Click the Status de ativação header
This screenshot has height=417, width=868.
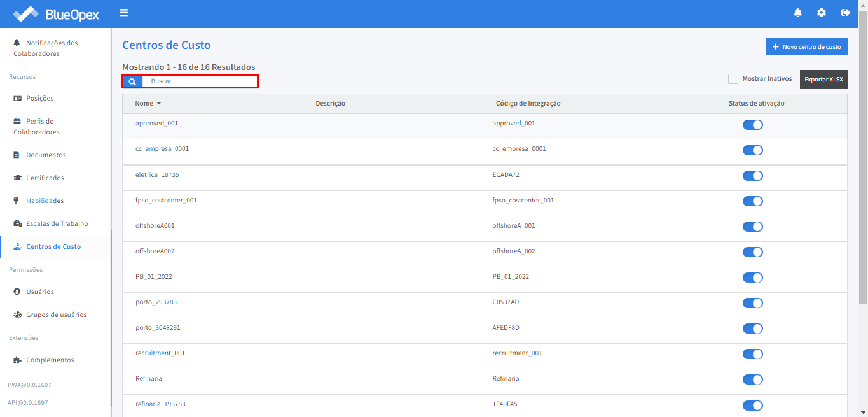[757, 103]
